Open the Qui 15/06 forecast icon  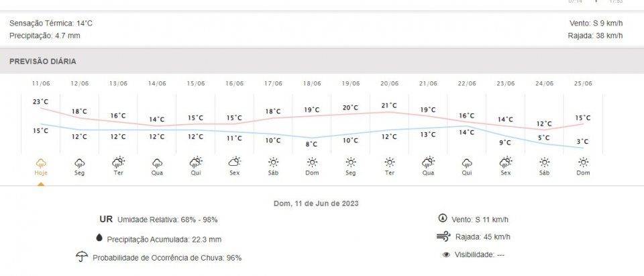click(x=196, y=162)
